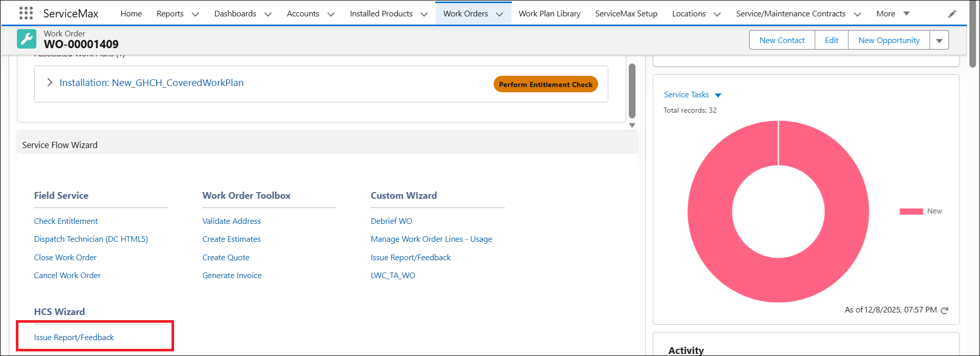Click the New Opportunity button
Image resolution: width=980 pixels, height=356 pixels.
(889, 40)
